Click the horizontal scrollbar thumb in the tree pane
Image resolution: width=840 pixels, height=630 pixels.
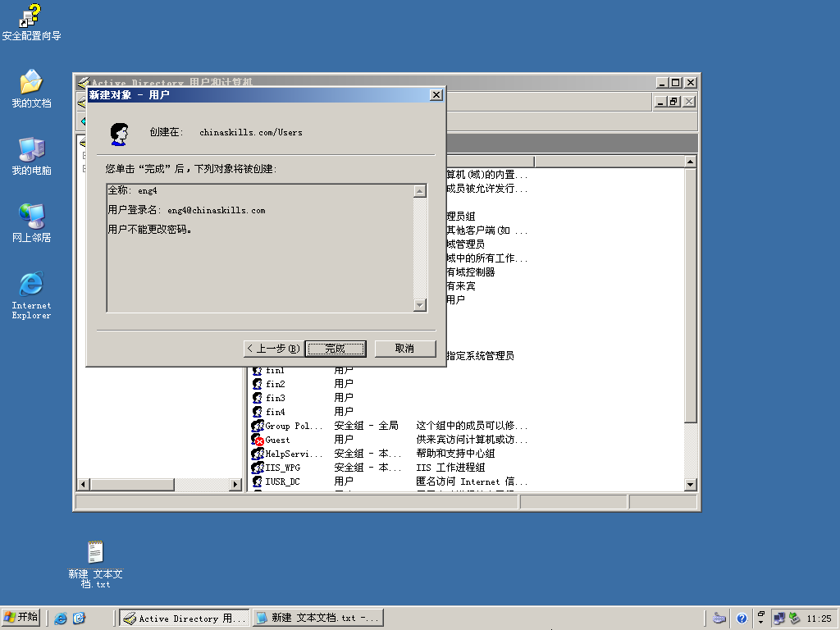pyautogui.click(x=132, y=484)
